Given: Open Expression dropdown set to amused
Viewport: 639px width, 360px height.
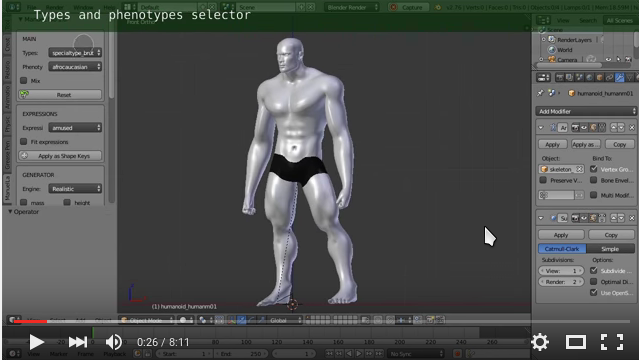Looking at the screenshot, I should (x=75, y=128).
